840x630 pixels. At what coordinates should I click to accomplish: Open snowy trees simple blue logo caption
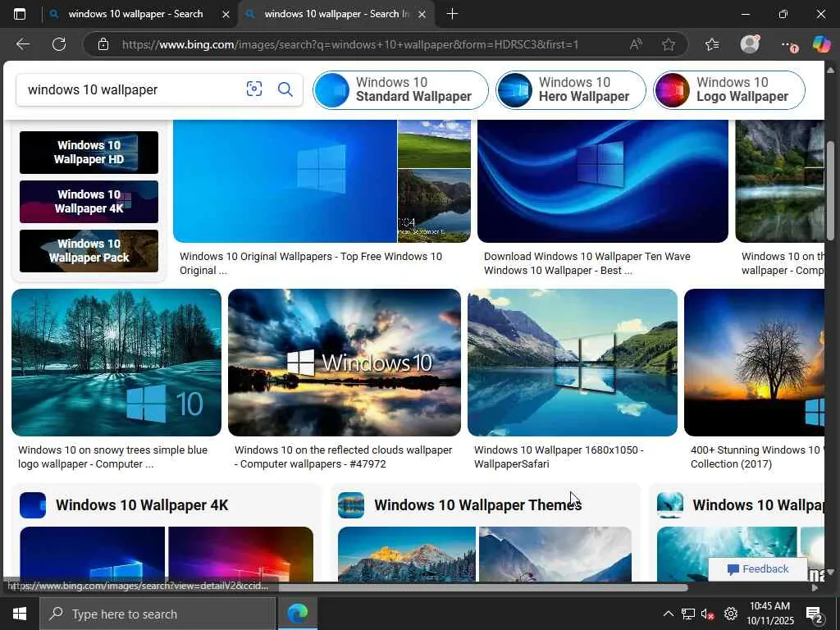(112, 457)
